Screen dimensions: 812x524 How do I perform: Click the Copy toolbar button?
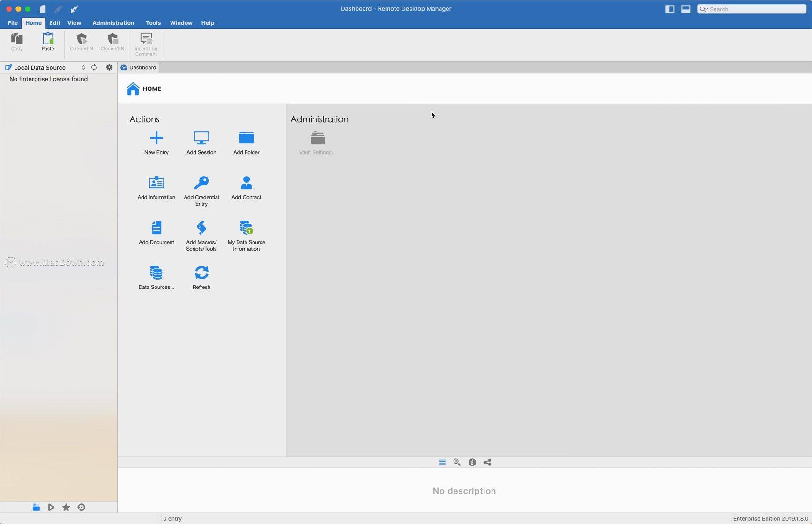pos(17,42)
